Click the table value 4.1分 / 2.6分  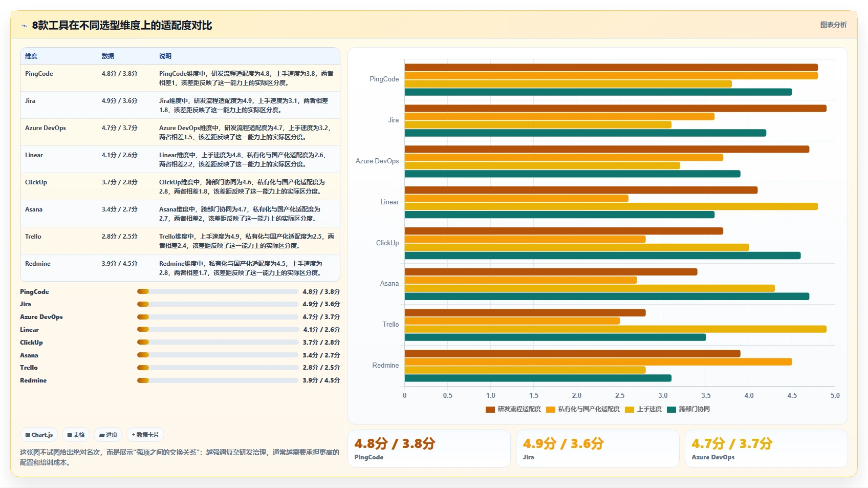(x=119, y=155)
